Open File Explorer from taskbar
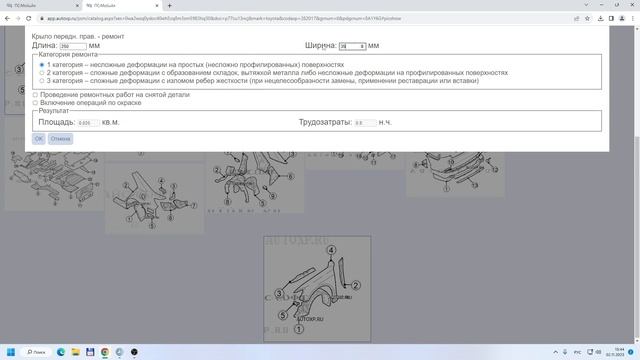This screenshot has width=640, height=360. 76,352
